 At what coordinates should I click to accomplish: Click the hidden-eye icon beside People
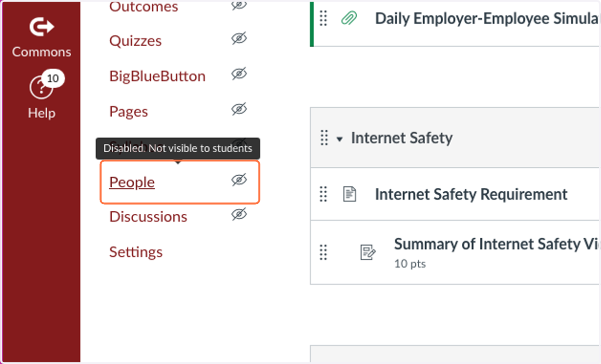coord(239,180)
